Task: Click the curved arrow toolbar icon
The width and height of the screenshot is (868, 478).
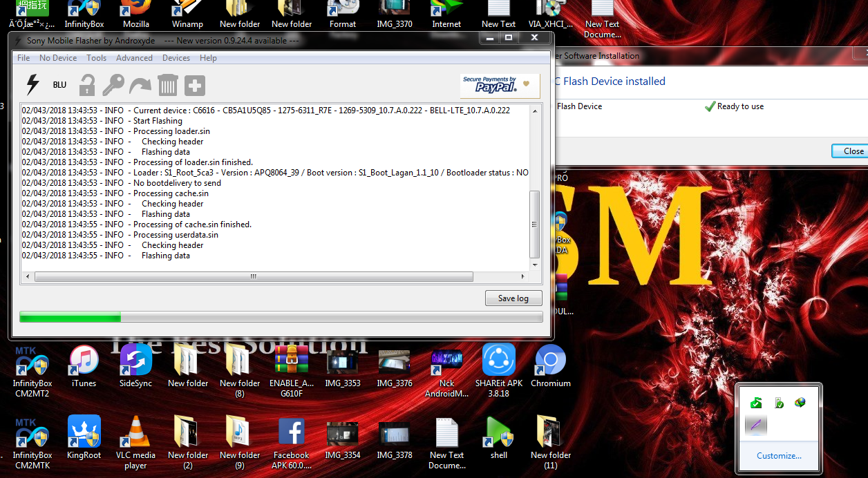Action: point(140,86)
